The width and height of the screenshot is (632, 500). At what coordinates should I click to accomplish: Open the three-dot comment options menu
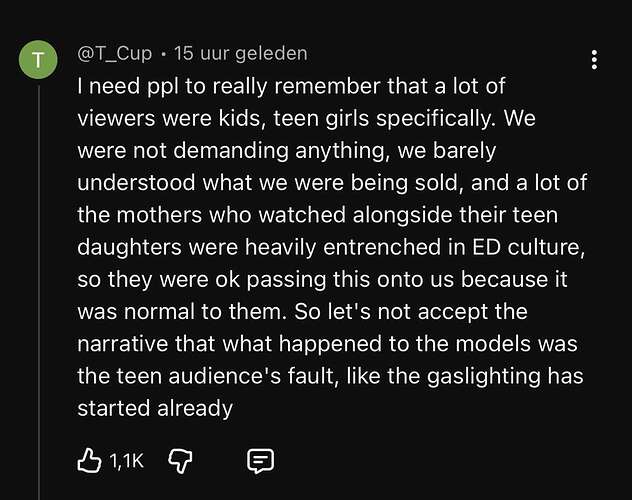click(x=594, y=60)
